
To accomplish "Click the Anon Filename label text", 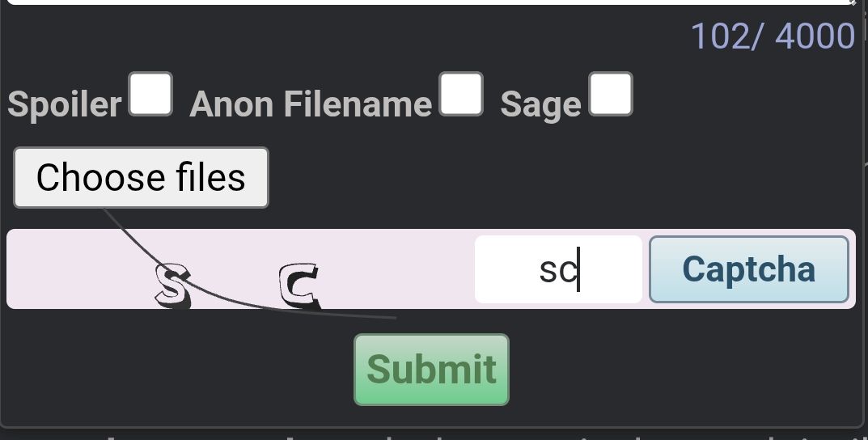I will point(311,104).
